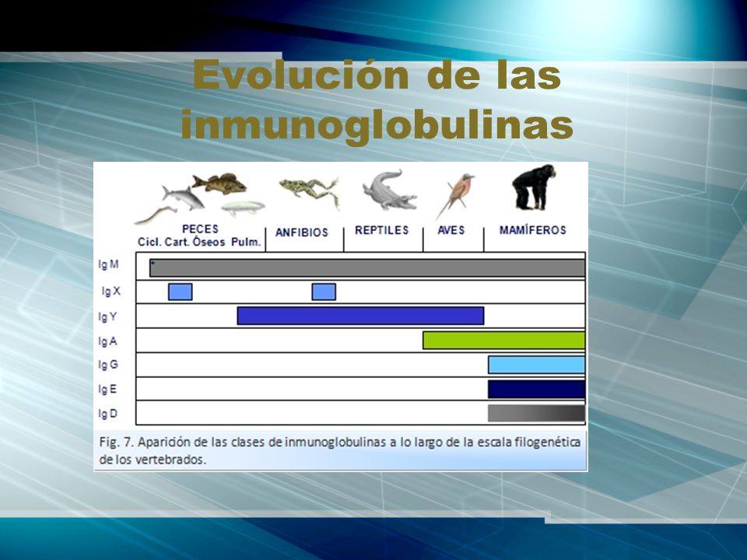This screenshot has height=560, width=747.
Task: Click the 'Cicl. Cart. Óseos Pulm.' subheading
Action: point(199,242)
